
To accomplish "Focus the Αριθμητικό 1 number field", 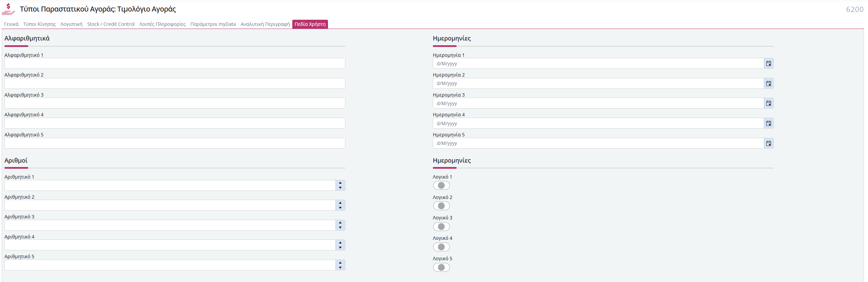I will (170, 185).
